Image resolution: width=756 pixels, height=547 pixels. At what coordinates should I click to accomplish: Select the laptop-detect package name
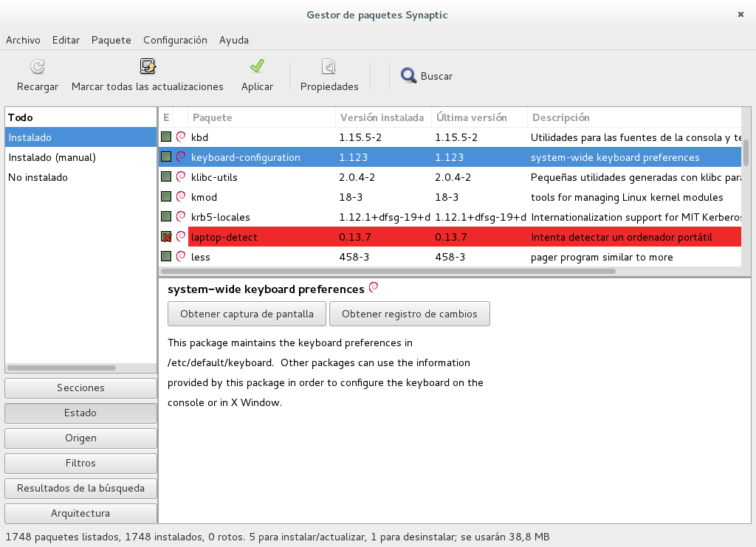click(x=224, y=237)
